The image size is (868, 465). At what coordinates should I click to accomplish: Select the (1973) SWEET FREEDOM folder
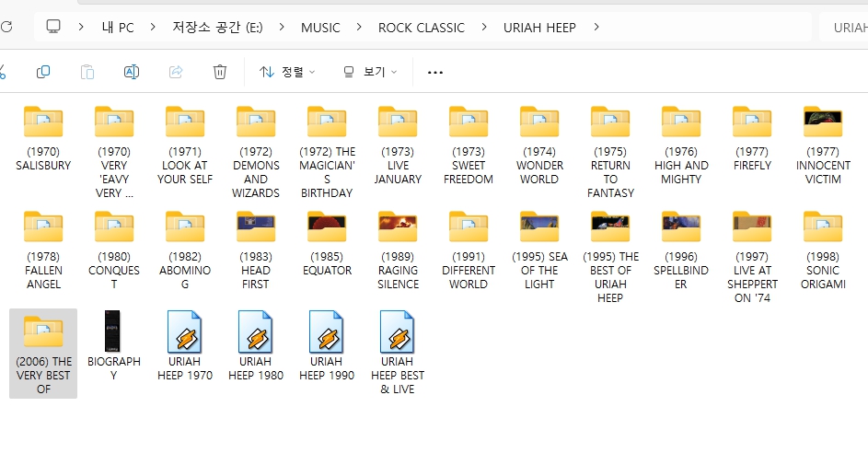click(x=469, y=145)
